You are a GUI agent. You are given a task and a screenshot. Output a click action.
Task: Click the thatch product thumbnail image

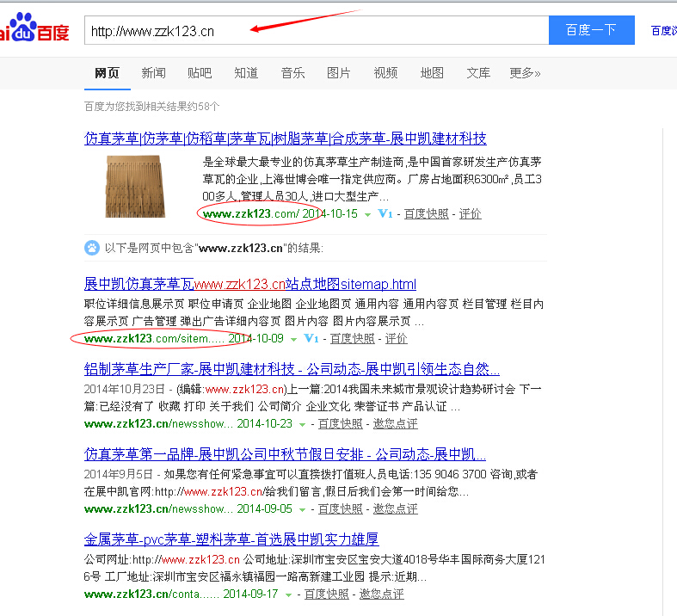(x=136, y=186)
